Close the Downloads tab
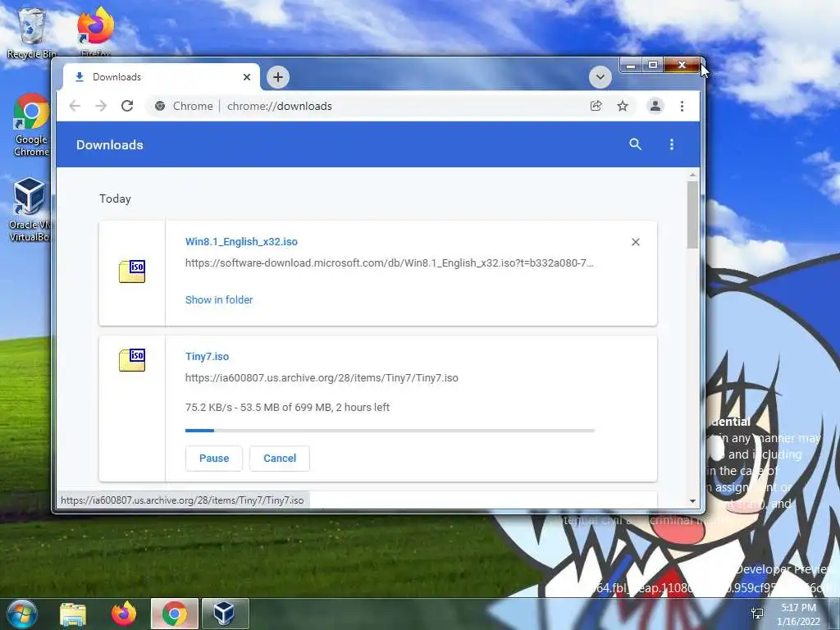The image size is (840, 630). pyautogui.click(x=246, y=77)
